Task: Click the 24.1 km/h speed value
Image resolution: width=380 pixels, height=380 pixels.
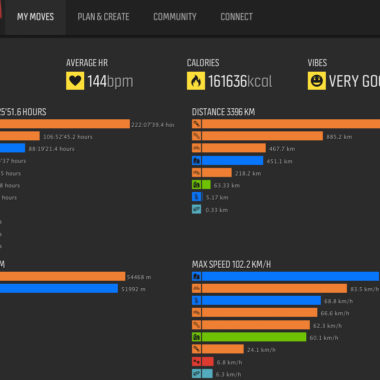Action: click(x=261, y=350)
